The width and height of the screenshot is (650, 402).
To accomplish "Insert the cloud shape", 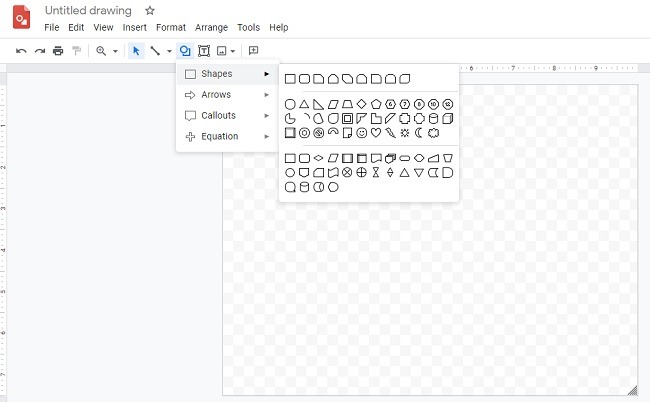I will [x=433, y=133].
